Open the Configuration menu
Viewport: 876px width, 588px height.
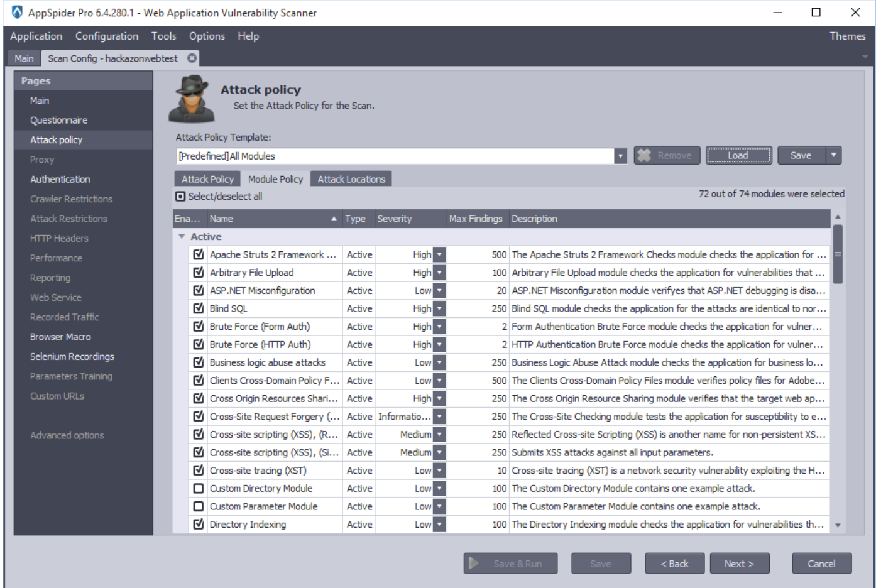tap(107, 36)
